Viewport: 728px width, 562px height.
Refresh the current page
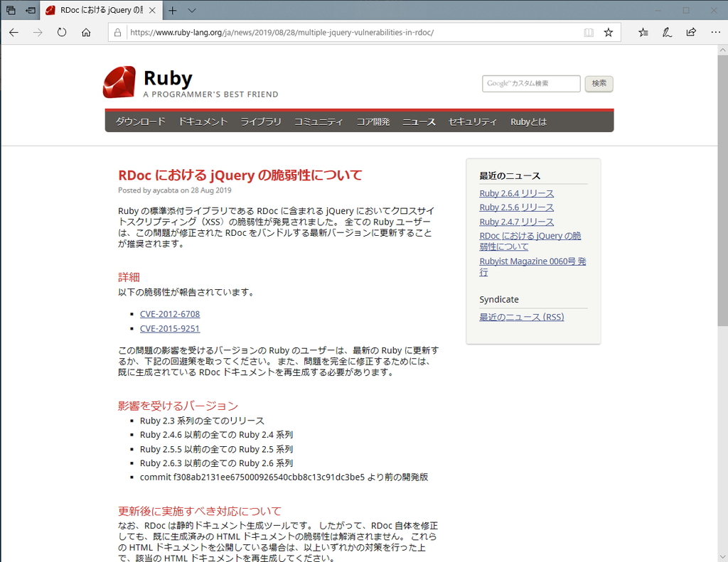(61, 32)
